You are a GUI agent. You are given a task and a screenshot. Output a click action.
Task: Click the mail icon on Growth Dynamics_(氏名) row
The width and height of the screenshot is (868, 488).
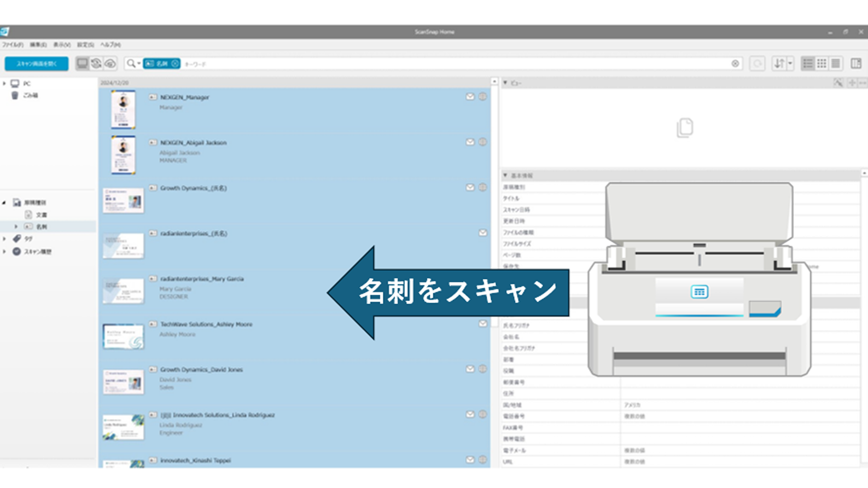pos(470,188)
